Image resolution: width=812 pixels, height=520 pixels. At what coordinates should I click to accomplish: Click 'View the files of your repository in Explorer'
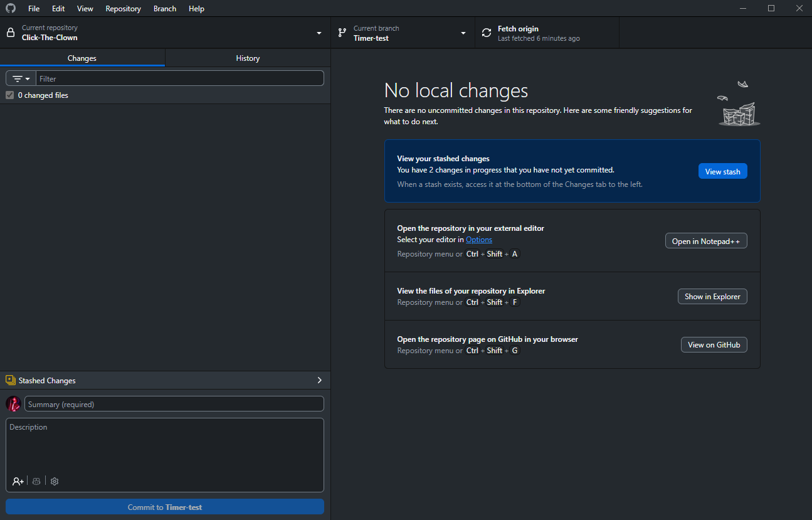471,291
